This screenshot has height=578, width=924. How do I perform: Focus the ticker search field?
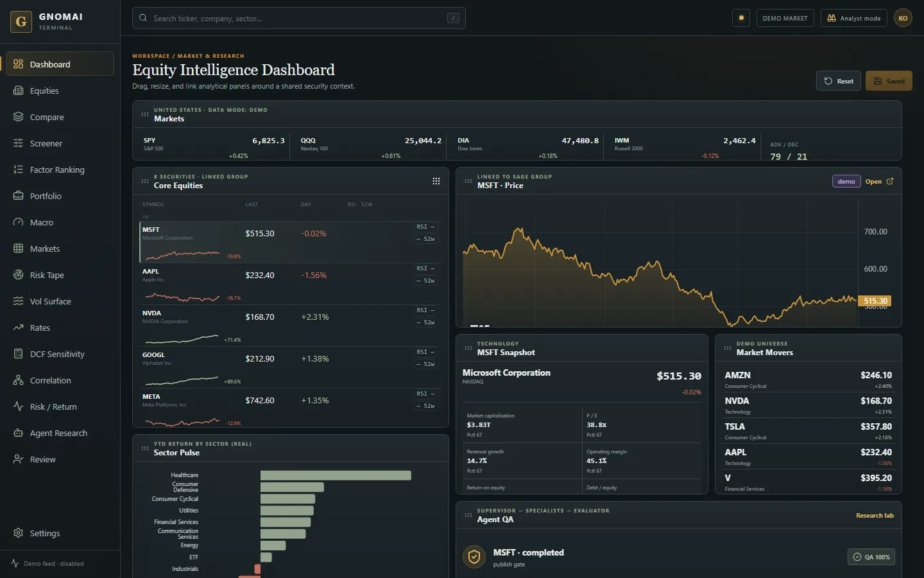(x=299, y=18)
